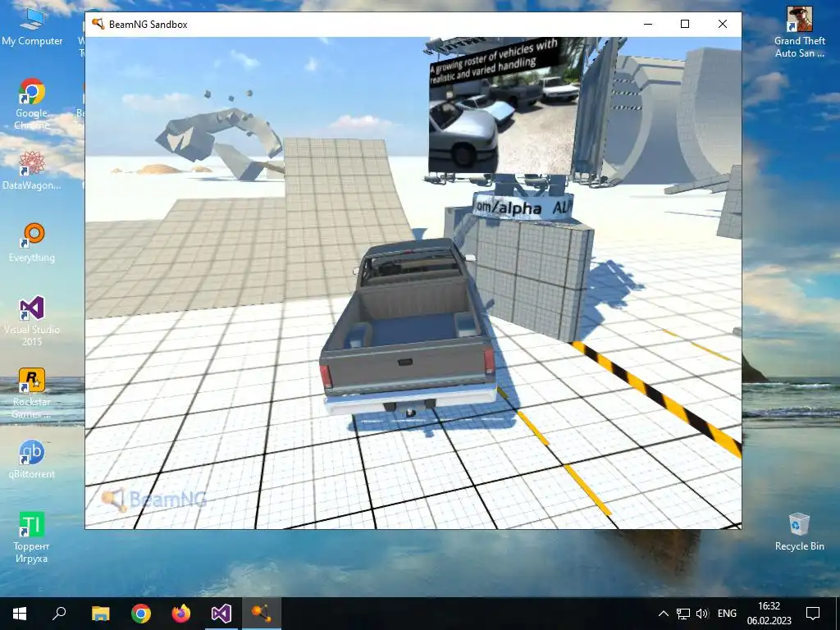Minimize the BeamNG Sandbox window

pyautogui.click(x=648, y=24)
